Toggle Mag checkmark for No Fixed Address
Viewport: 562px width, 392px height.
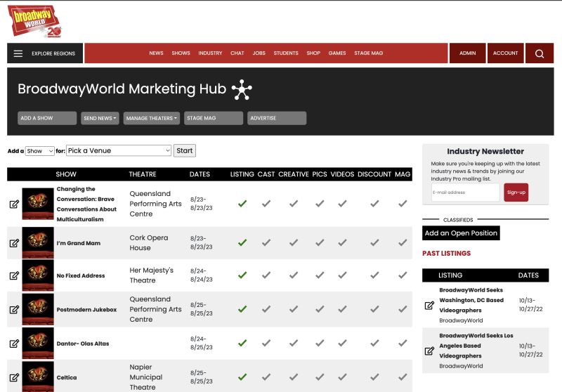click(x=403, y=275)
